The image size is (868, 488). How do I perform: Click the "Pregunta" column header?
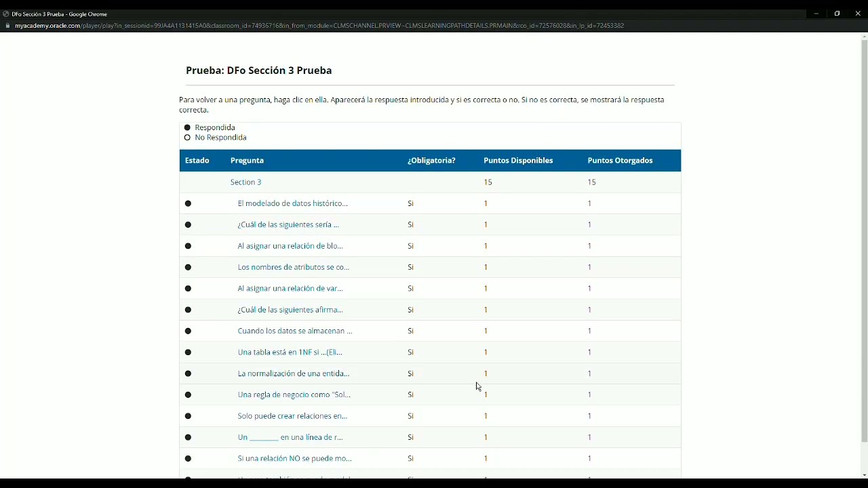(x=247, y=161)
